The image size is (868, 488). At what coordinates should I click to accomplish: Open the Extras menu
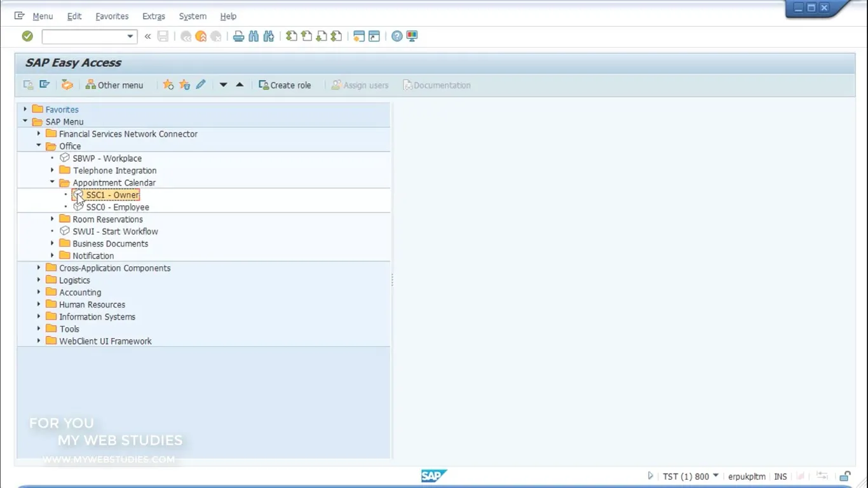click(x=154, y=17)
